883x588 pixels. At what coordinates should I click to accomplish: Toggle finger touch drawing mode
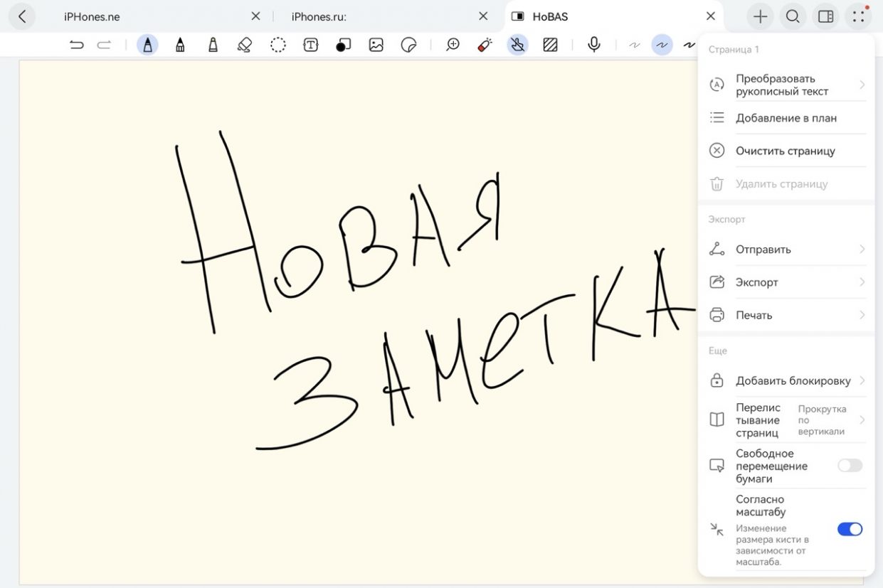[x=517, y=45]
